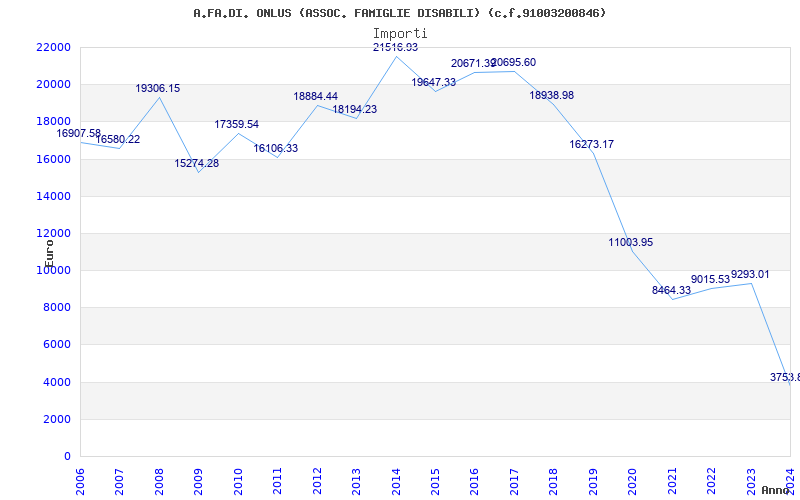800x500 pixels.
Task: Click the 2023 year label
Action: pyautogui.click(x=751, y=481)
